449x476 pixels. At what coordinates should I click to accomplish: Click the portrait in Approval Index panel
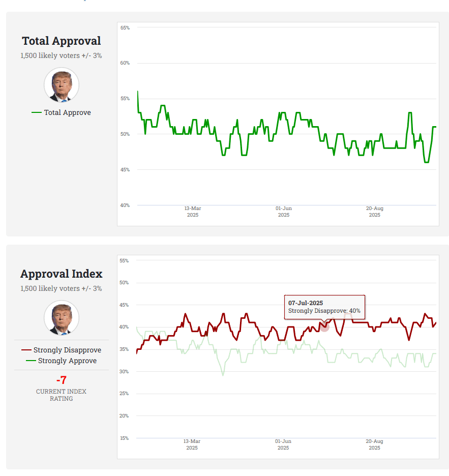[x=62, y=318]
